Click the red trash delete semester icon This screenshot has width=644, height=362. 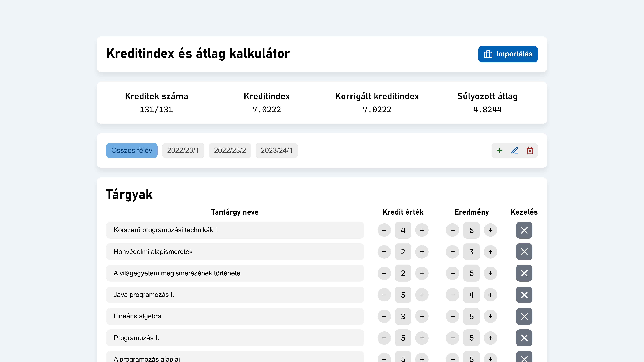point(530,150)
